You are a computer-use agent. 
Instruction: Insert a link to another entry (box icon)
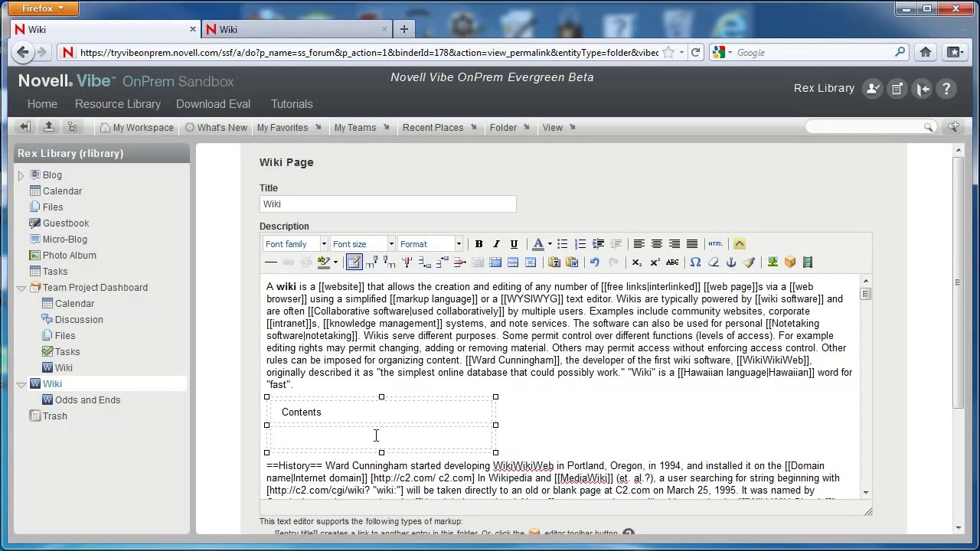[790, 262]
